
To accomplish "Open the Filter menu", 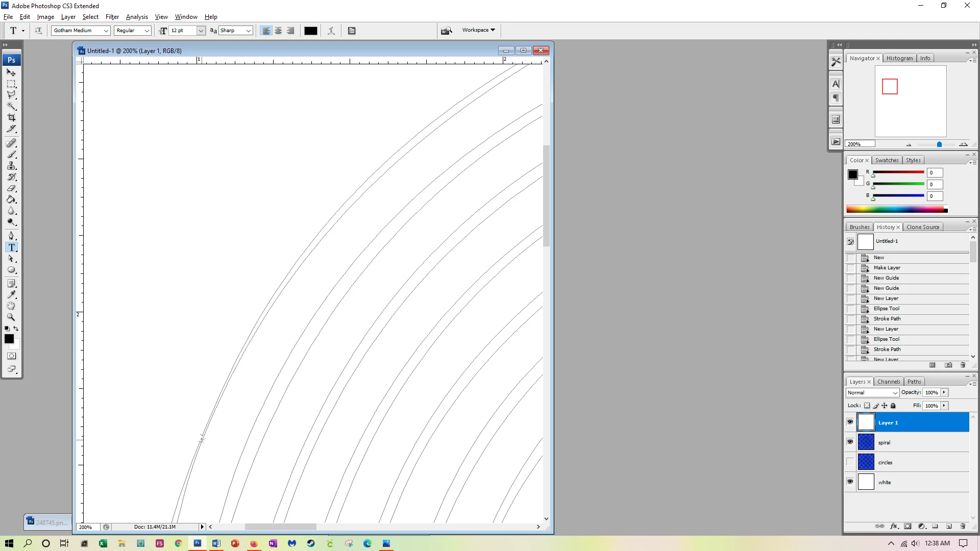I will pyautogui.click(x=112, y=17).
